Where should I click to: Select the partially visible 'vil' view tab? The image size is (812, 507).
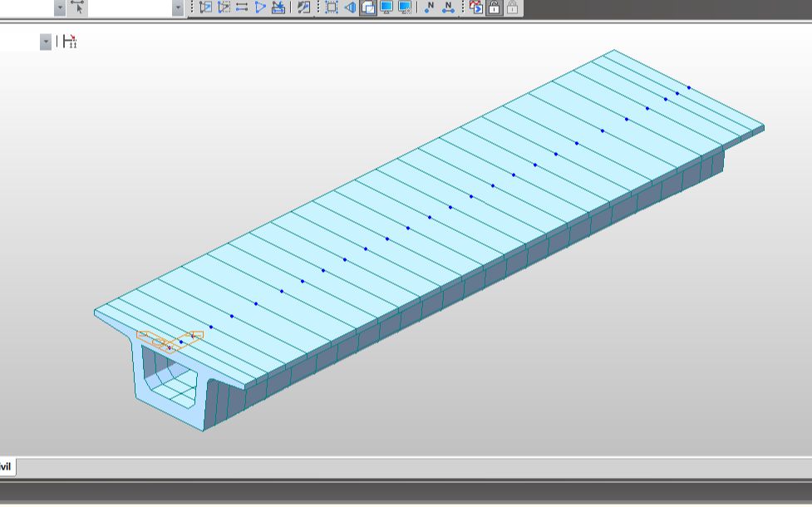pos(7,467)
